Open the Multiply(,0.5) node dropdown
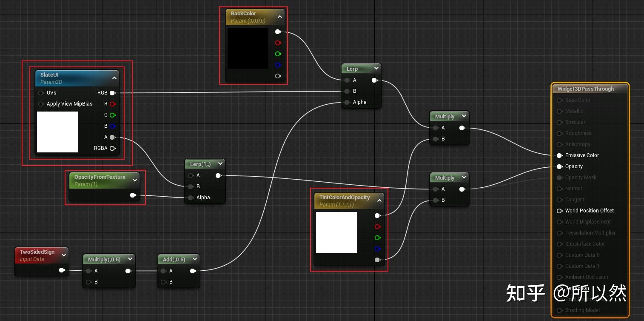The height and width of the screenshot is (321, 644). click(x=130, y=259)
